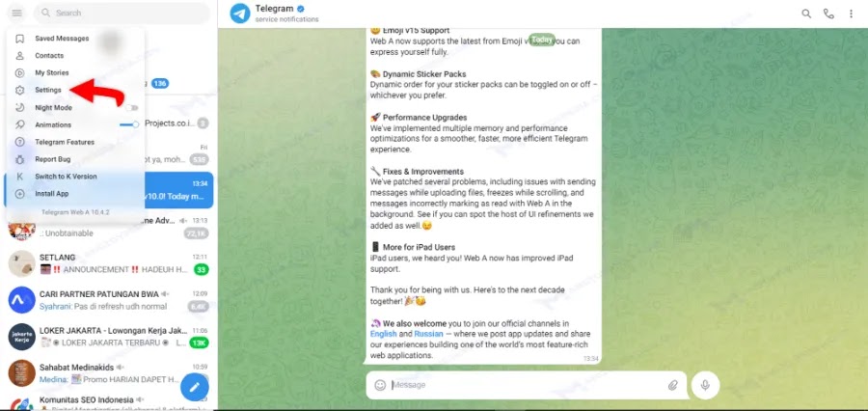Open the emoji picker smiley icon

point(380,385)
